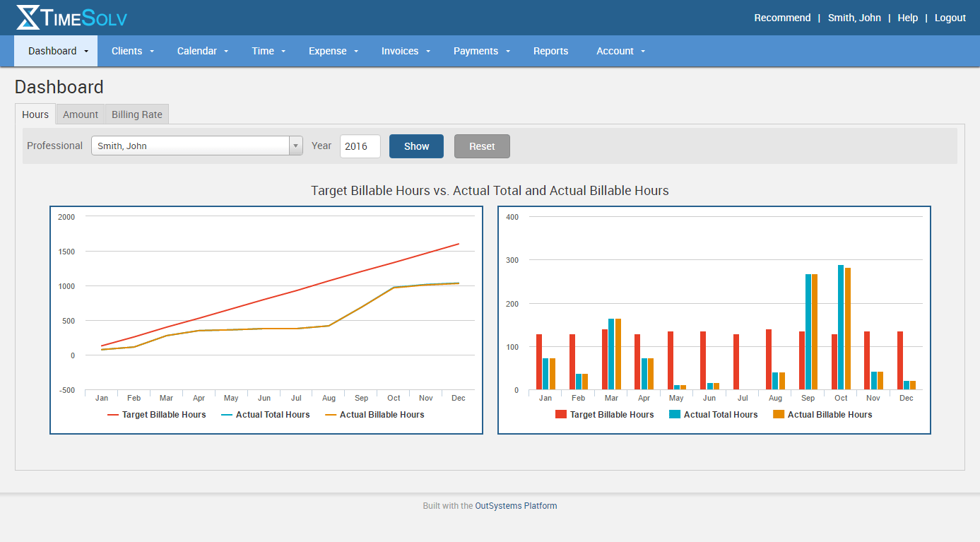Click Logout in the header
This screenshot has width=980, height=542.
(x=950, y=18)
